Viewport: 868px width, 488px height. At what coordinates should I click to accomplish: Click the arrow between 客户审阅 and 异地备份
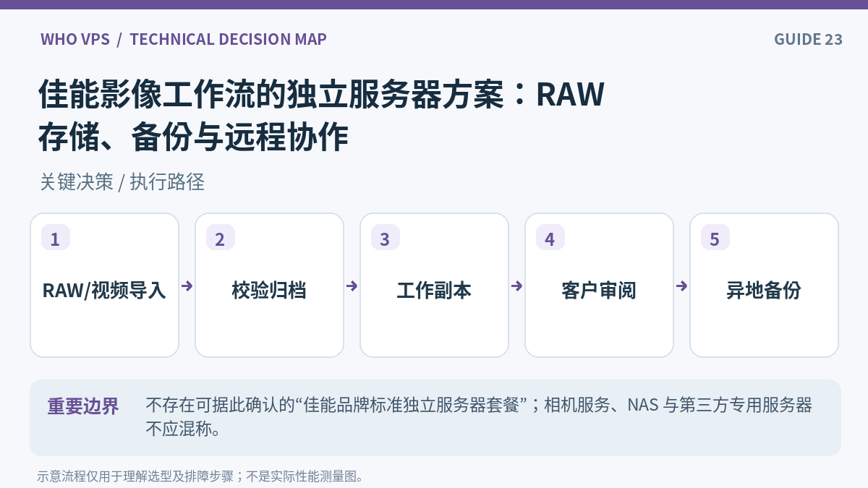pos(681,286)
